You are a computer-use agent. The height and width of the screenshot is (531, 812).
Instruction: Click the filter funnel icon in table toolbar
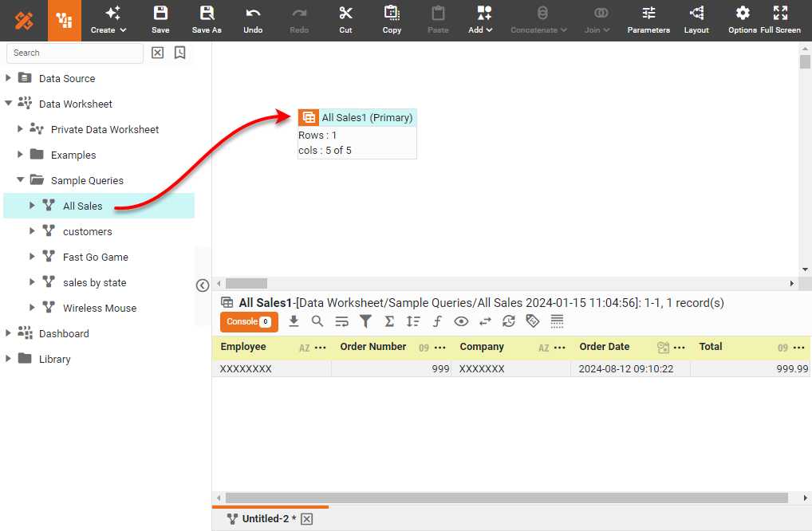(365, 321)
